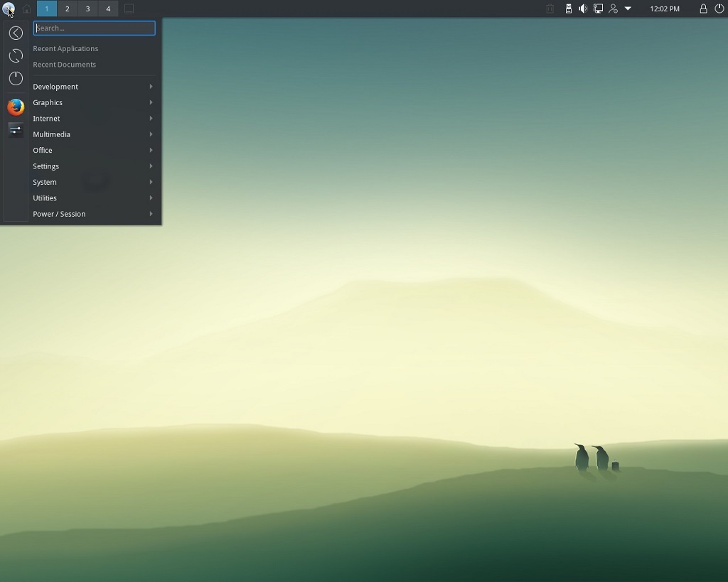Viewport: 728px width, 582px height.
Task: Switch to virtual desktop 3 in the pager
Action: click(x=87, y=9)
